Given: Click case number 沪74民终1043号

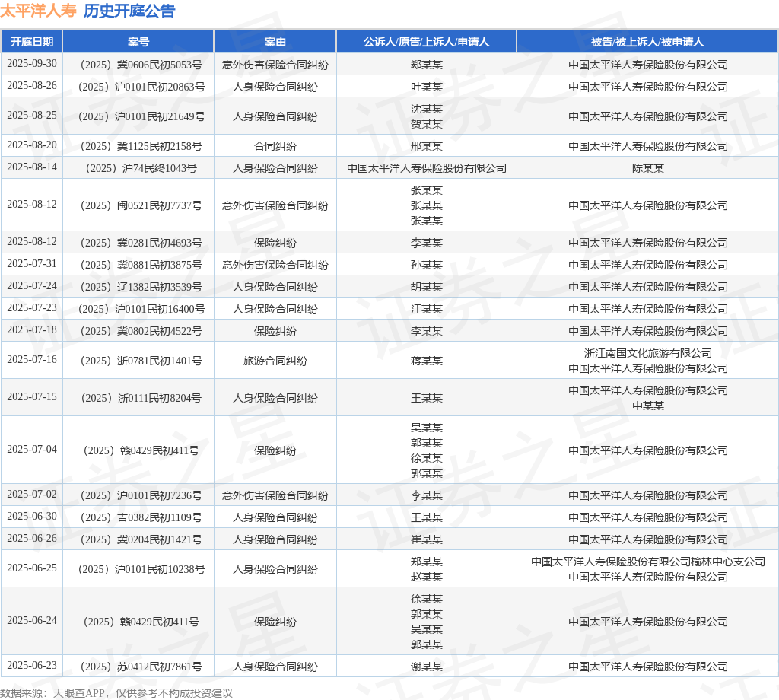Looking at the screenshot, I should (141, 168).
